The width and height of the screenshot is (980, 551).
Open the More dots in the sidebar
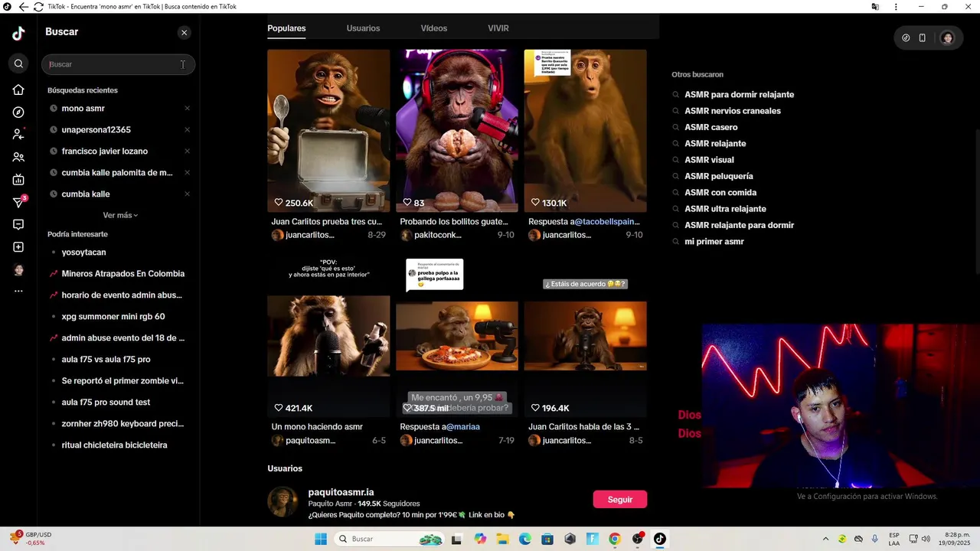click(18, 291)
